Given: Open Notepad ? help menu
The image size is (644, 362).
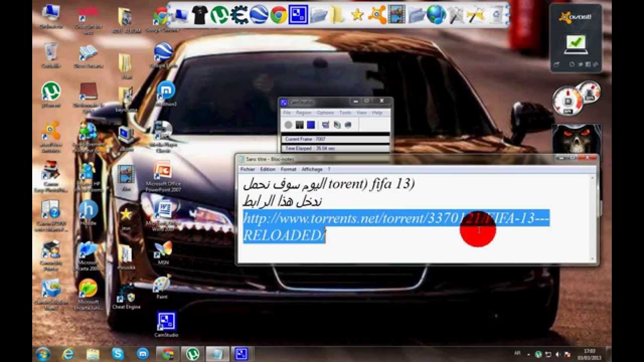Looking at the screenshot, I should [x=329, y=169].
